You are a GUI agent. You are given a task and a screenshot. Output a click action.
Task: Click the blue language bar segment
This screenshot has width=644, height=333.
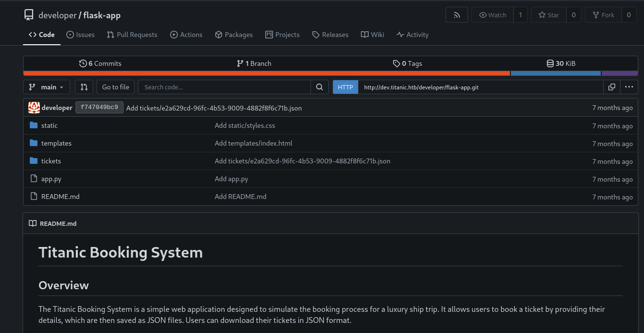click(556, 74)
